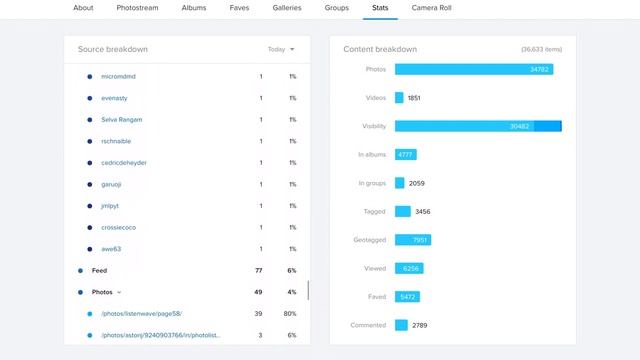Click the Geotagged bar showing 7951
Screen dimensions: 640x360
[413, 240]
